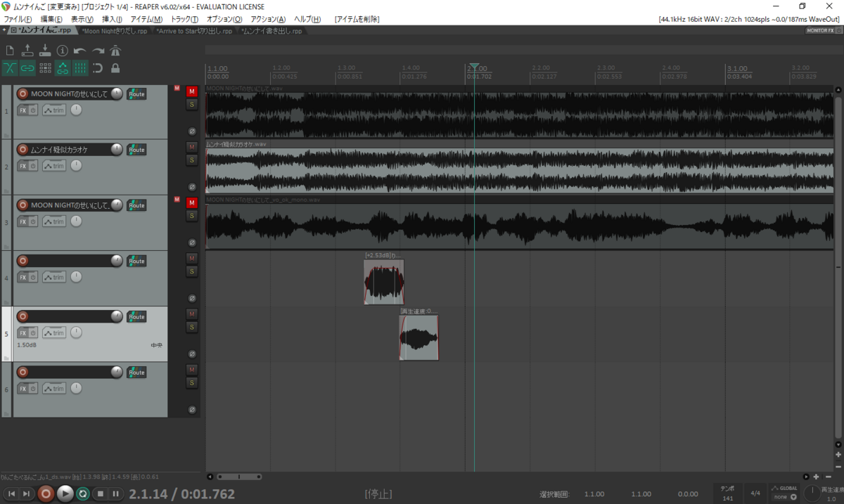Open project settings (info icon)

click(63, 51)
